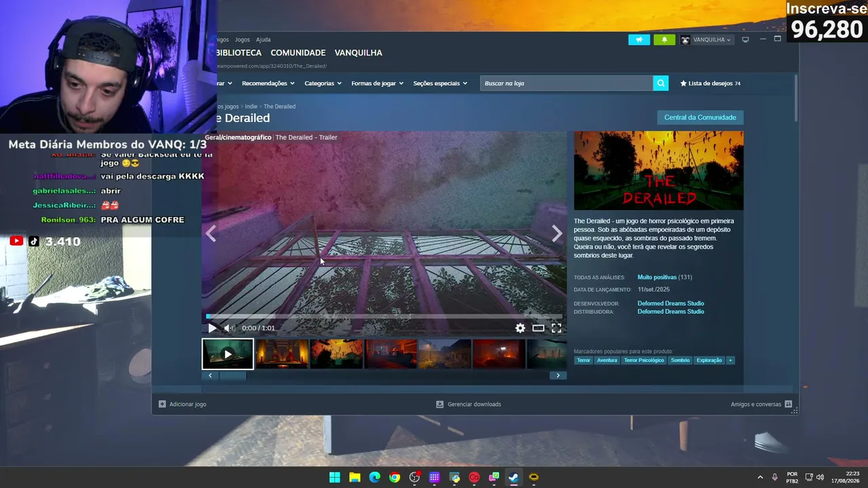Open the second screenshot thumbnail with candles
Screen dimensions: 868x488
[282, 354]
